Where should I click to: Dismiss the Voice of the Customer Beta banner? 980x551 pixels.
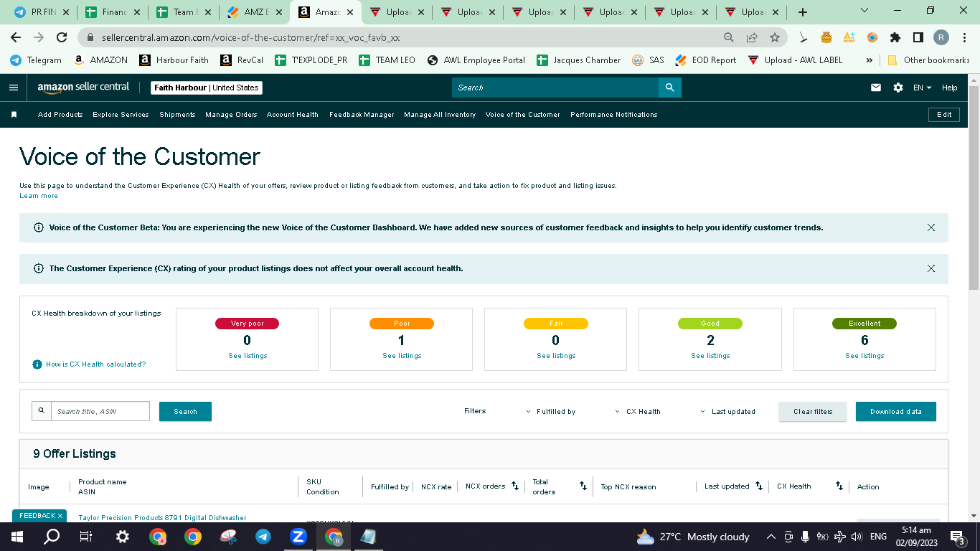[x=931, y=227]
